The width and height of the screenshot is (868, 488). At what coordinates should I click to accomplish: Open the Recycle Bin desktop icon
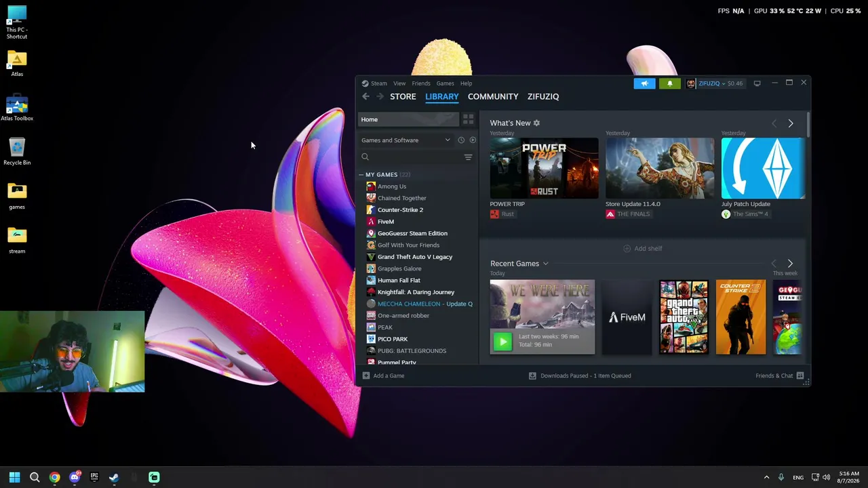click(17, 152)
